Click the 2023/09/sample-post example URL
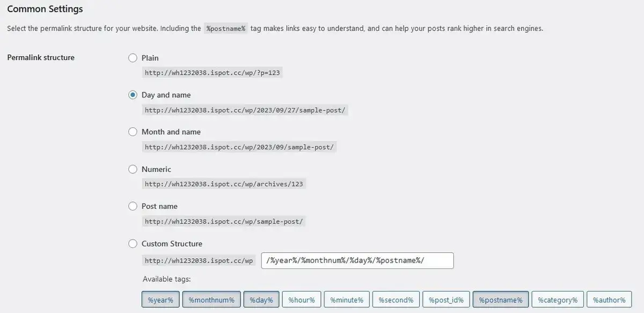This screenshot has width=644, height=313. [x=239, y=147]
